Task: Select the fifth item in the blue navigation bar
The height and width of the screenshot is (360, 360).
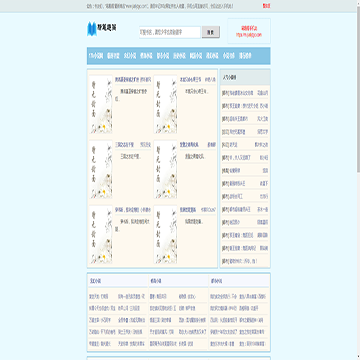Action: [x=163, y=56]
